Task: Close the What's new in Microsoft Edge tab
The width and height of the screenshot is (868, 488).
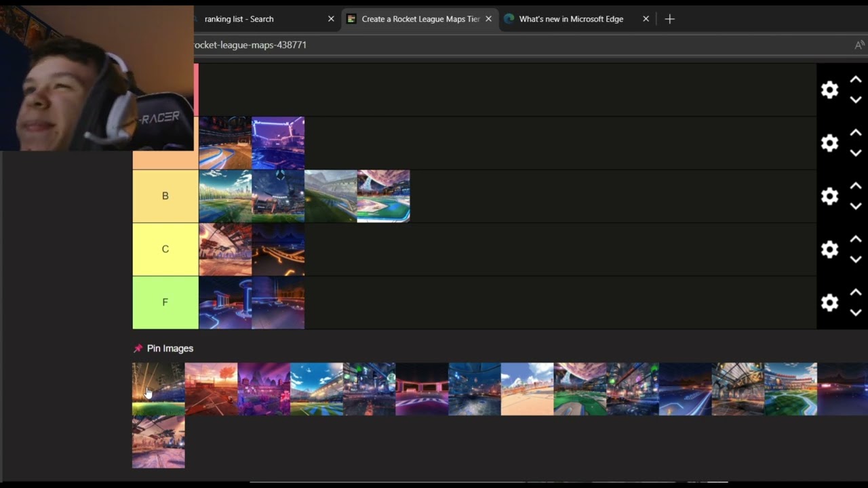Action: coord(646,19)
